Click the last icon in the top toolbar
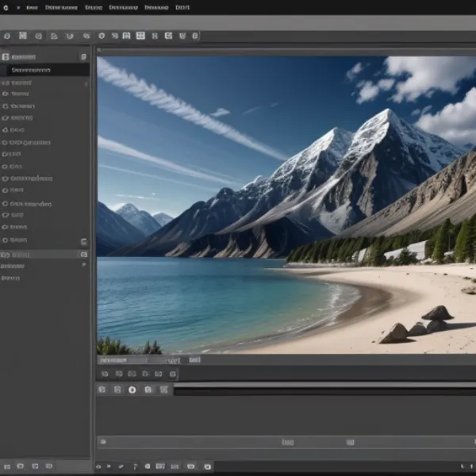This screenshot has width=476, height=476. click(x=195, y=36)
